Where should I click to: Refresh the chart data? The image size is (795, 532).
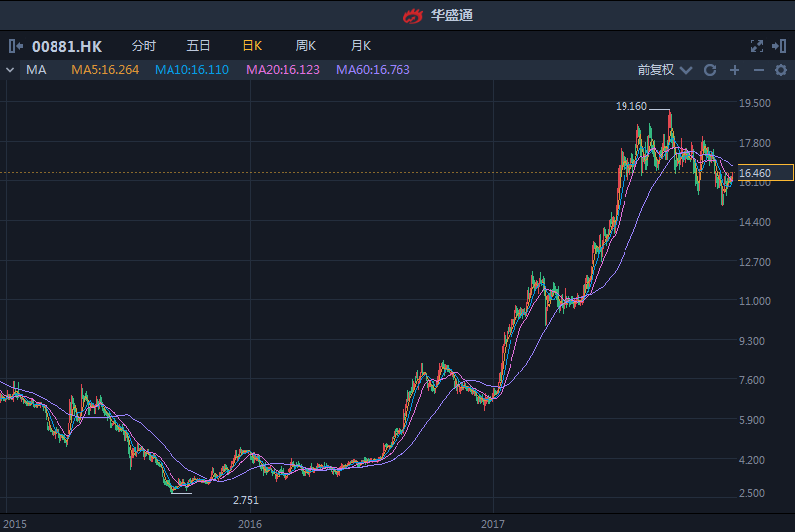(710, 70)
